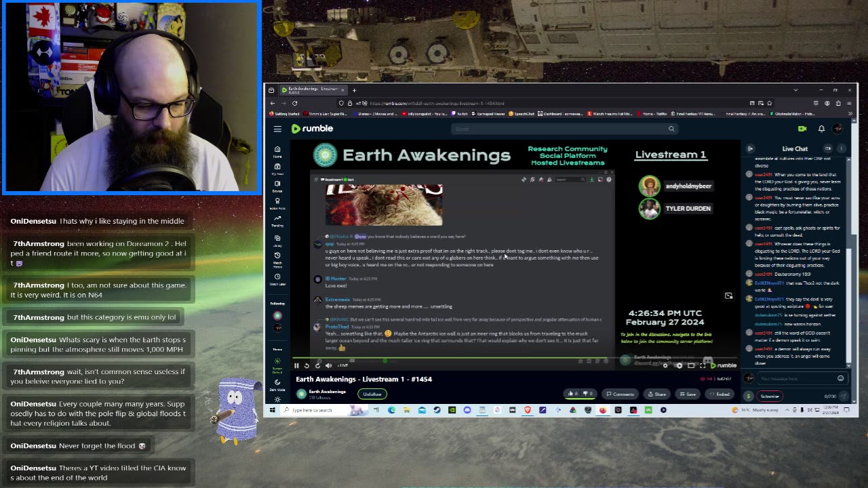Open the Firefox application menu
868x488 pixels.
coord(849,103)
